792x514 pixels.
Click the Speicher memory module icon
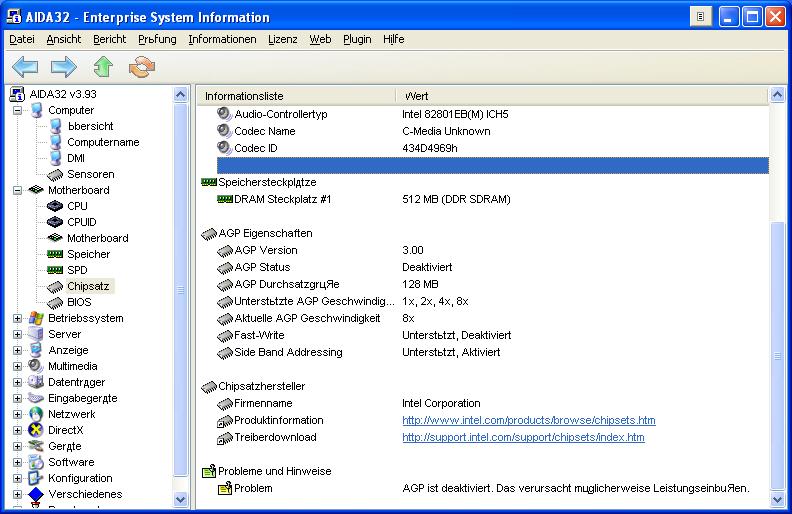[55, 254]
